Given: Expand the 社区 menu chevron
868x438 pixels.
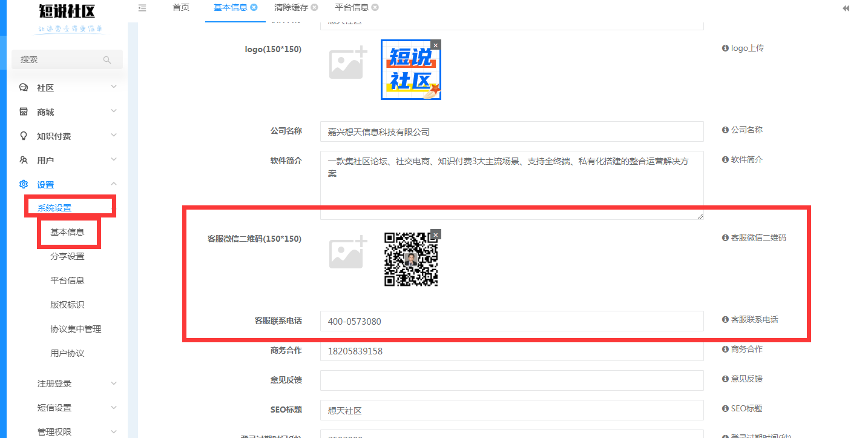Looking at the screenshot, I should tap(114, 87).
